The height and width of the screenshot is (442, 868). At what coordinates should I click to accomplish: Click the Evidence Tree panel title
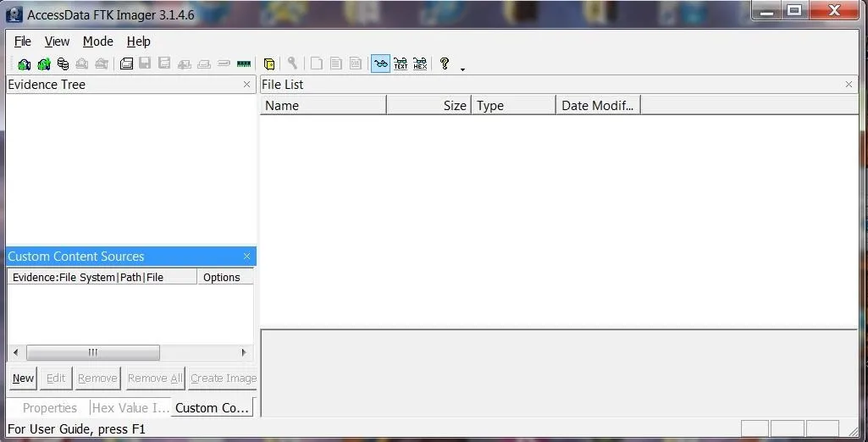[47, 85]
